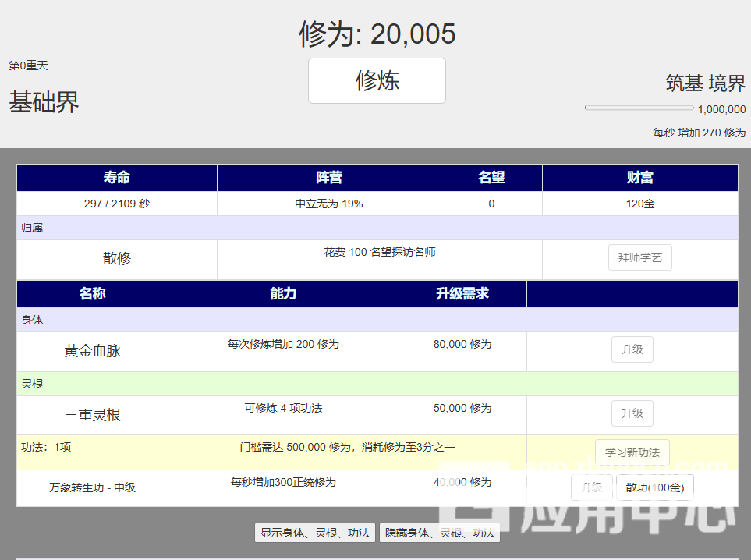Upgrade the 三重灵根 spirit root

632,414
